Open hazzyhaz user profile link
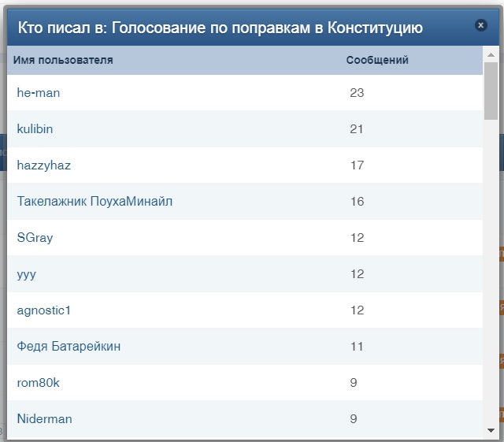The height and width of the screenshot is (442, 504). (44, 165)
